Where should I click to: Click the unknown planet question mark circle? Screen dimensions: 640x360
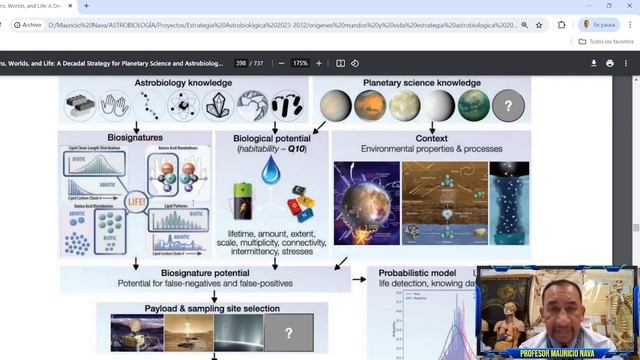click(x=508, y=106)
